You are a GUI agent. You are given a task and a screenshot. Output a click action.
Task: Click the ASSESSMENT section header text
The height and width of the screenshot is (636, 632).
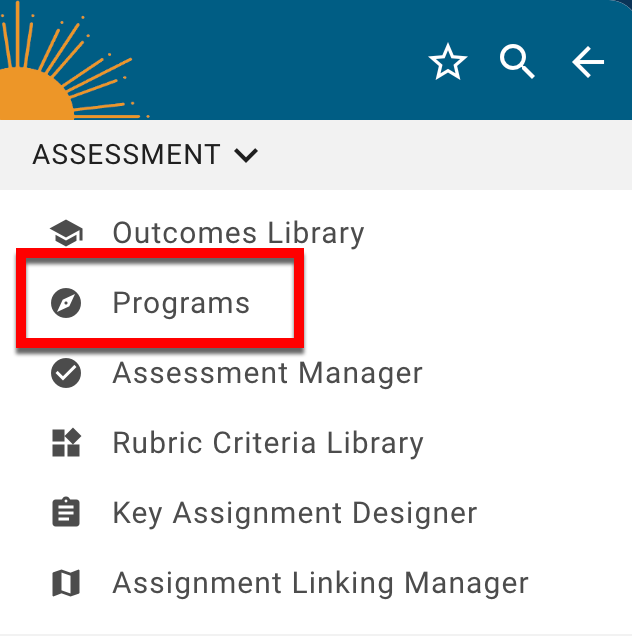[x=126, y=155]
